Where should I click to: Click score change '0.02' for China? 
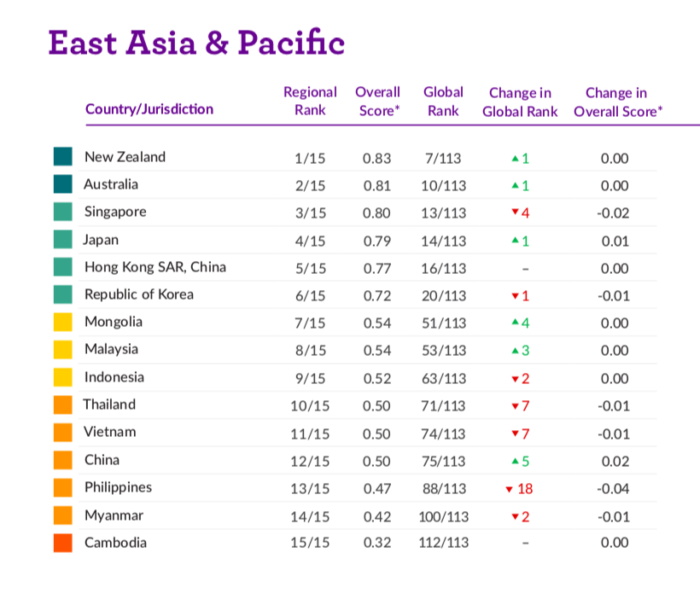point(615,462)
